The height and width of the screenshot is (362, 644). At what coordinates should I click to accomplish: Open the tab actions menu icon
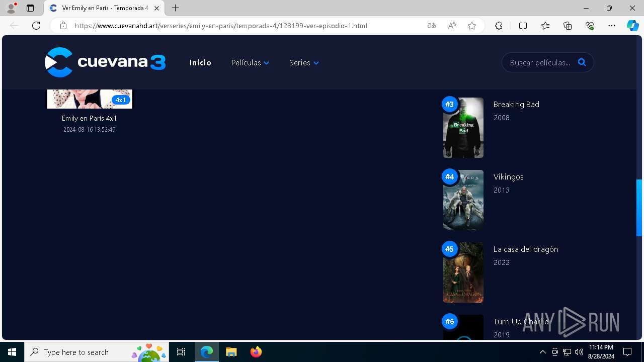(30, 8)
